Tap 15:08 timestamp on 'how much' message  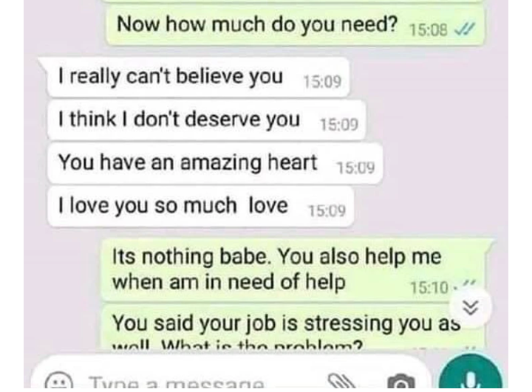coord(429,30)
